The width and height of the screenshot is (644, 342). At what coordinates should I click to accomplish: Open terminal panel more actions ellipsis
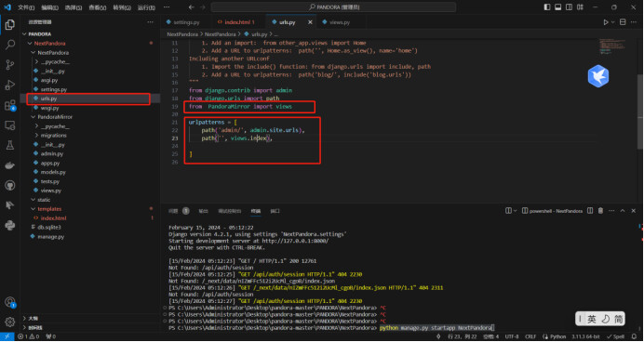[611, 211]
